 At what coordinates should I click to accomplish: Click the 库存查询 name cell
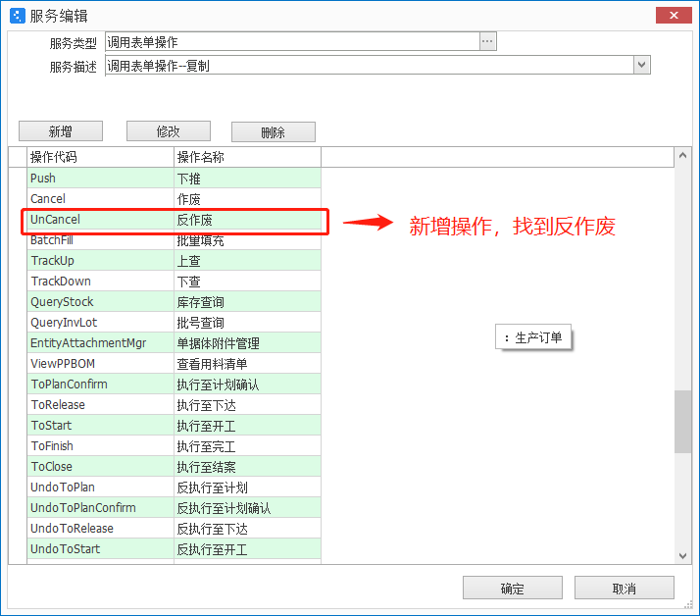coord(247,301)
